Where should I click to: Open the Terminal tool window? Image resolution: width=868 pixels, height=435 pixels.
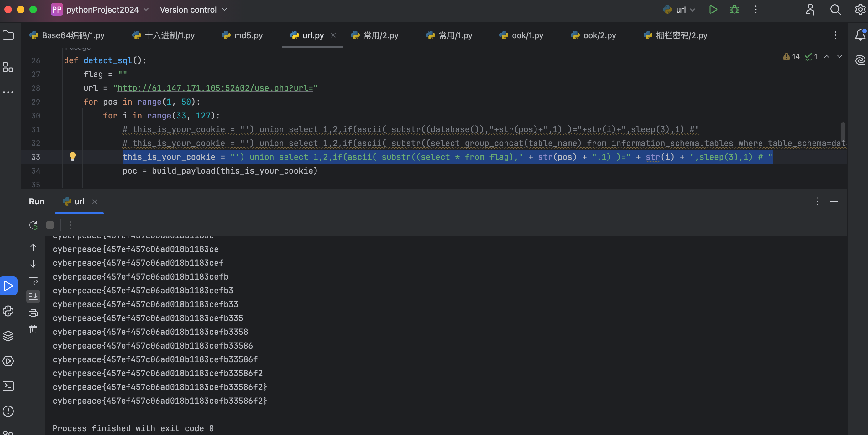8,386
